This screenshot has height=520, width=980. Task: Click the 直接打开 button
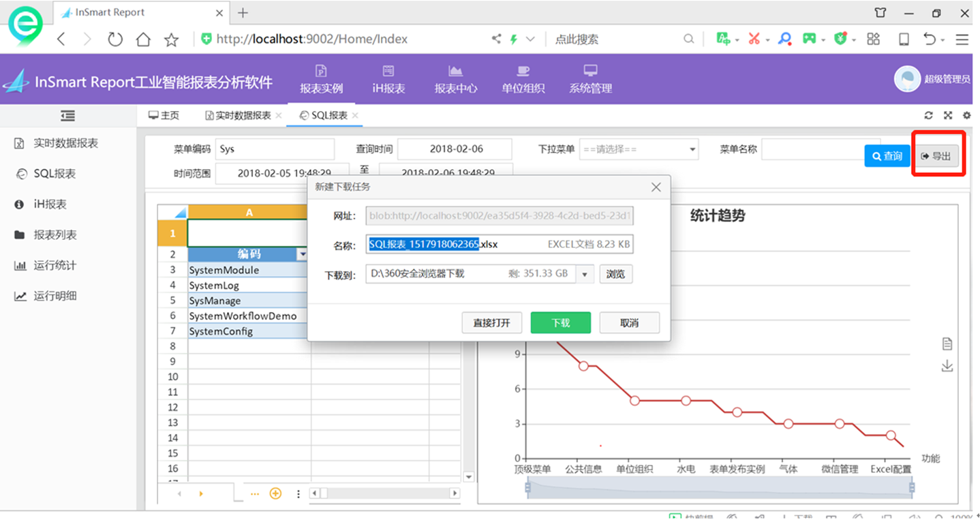click(x=491, y=323)
